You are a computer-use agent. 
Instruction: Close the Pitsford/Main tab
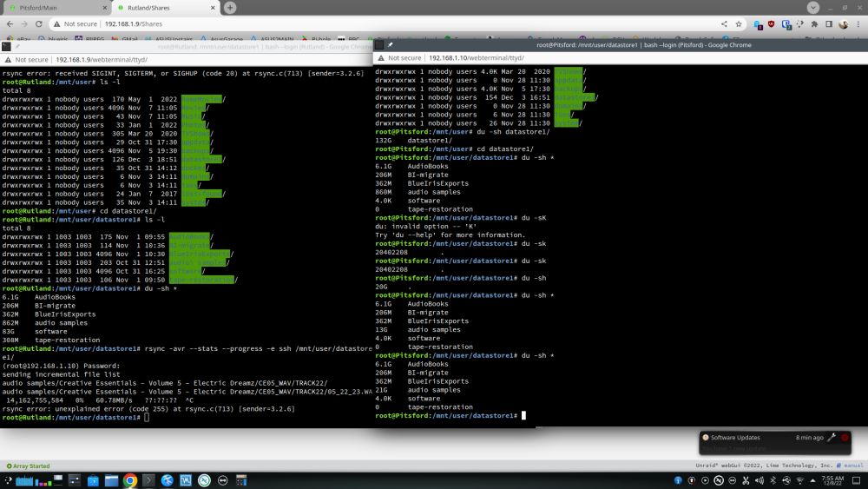pyautogui.click(x=105, y=8)
